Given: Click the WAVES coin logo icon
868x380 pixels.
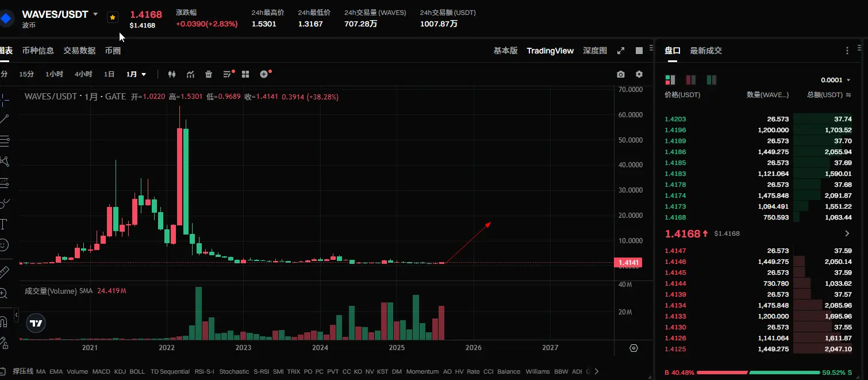Looking at the screenshot, I should (6, 18).
